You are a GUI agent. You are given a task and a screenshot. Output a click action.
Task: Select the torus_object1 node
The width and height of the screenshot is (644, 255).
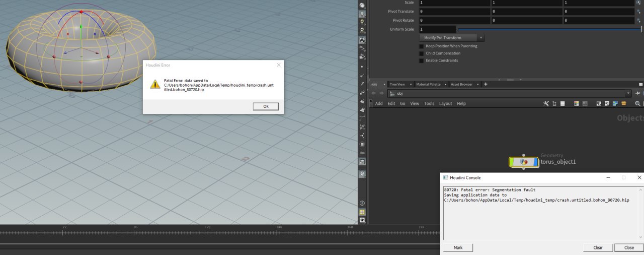coord(524,162)
